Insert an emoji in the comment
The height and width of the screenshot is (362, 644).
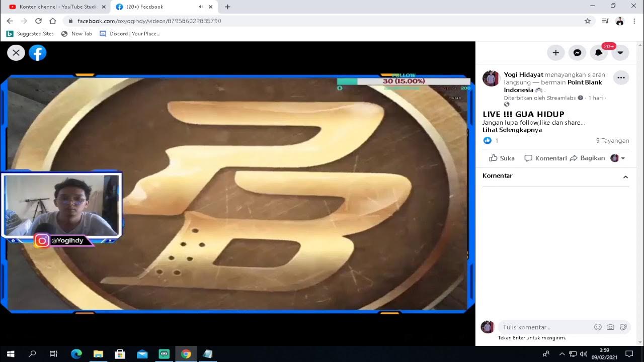(x=598, y=327)
